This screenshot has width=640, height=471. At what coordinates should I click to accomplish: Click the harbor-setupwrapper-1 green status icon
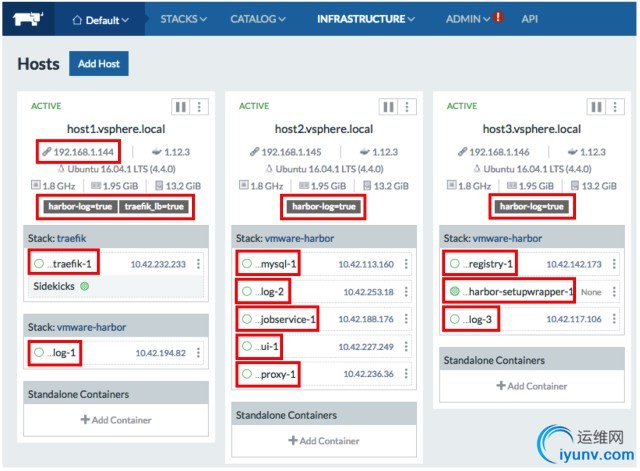(x=454, y=291)
